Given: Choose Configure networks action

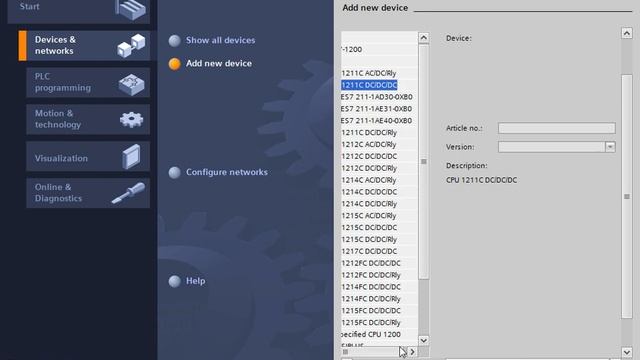Looking at the screenshot, I should 227,172.
